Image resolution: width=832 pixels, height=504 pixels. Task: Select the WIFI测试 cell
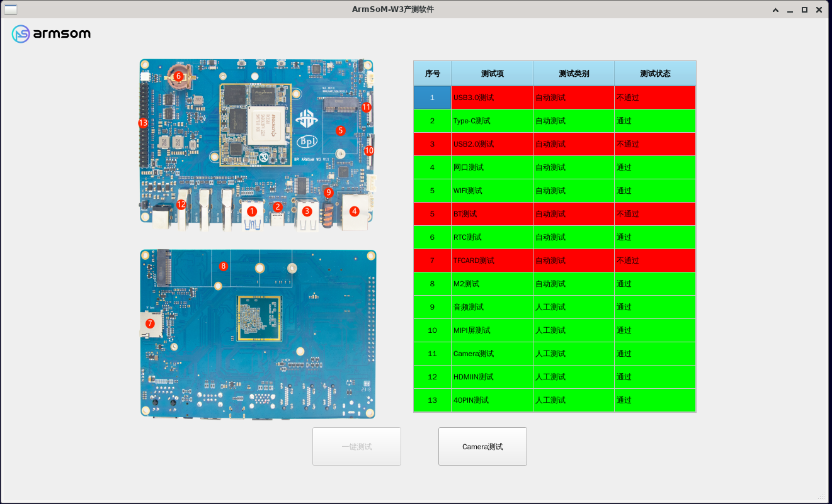click(493, 191)
